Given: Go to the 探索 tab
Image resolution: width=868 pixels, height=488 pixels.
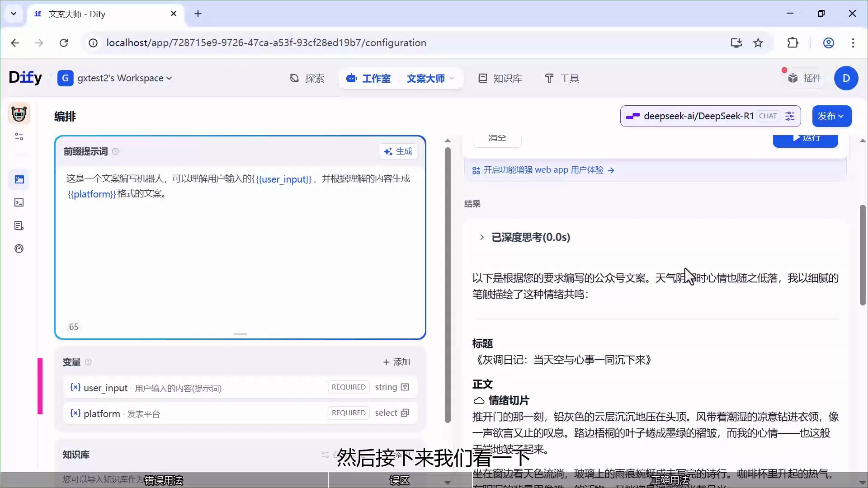Looking at the screenshot, I should click(307, 79).
